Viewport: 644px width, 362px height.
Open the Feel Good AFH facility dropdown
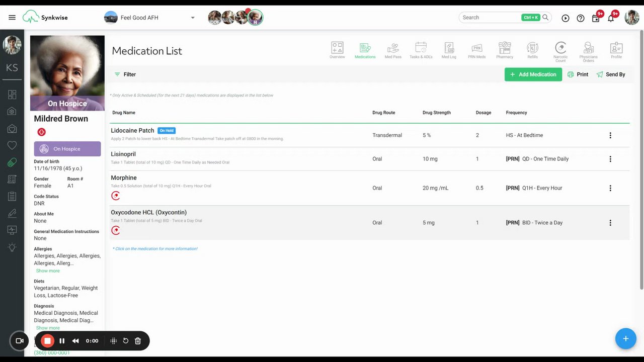tap(149, 18)
